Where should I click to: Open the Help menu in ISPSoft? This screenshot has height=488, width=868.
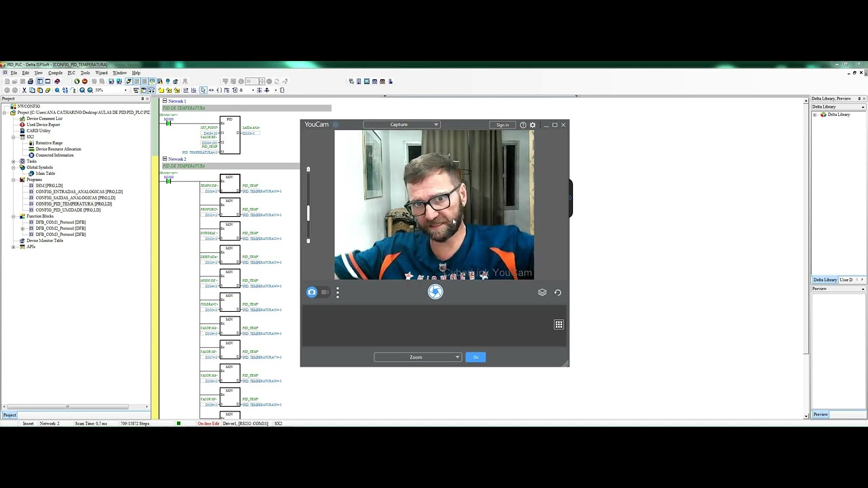click(136, 73)
